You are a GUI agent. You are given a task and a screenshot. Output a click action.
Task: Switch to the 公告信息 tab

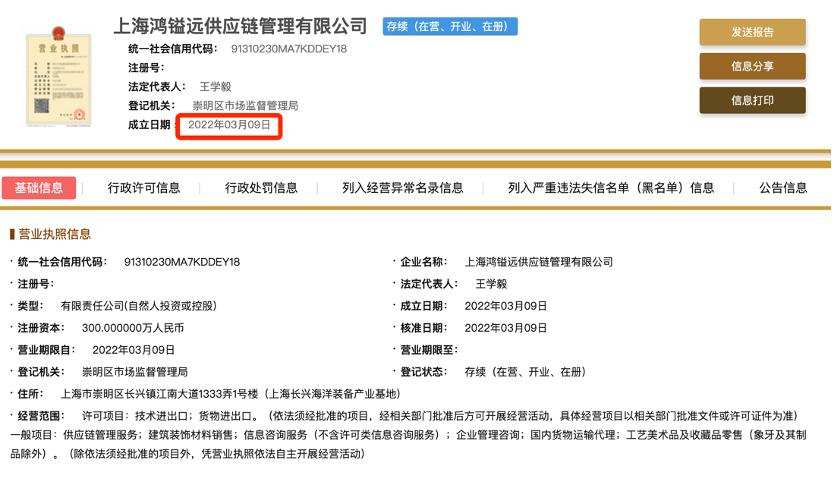coord(783,187)
